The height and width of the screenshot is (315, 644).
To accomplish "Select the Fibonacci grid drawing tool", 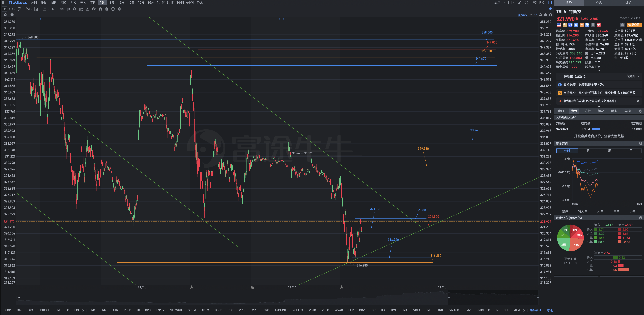I will (x=36, y=9).
